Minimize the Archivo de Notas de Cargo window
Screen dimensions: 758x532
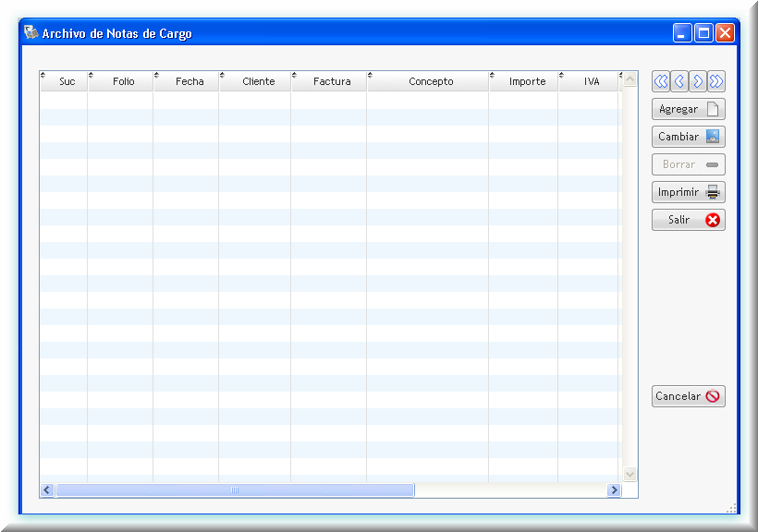tap(682, 33)
